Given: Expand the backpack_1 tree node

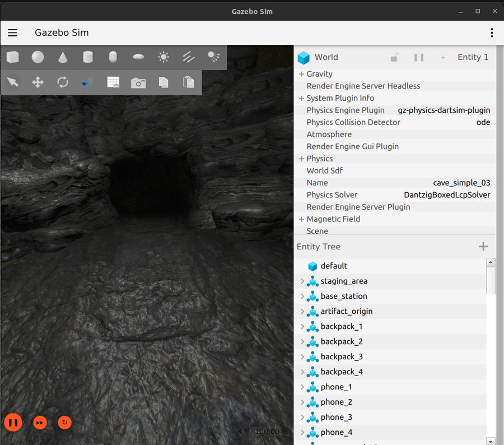Looking at the screenshot, I should (302, 326).
